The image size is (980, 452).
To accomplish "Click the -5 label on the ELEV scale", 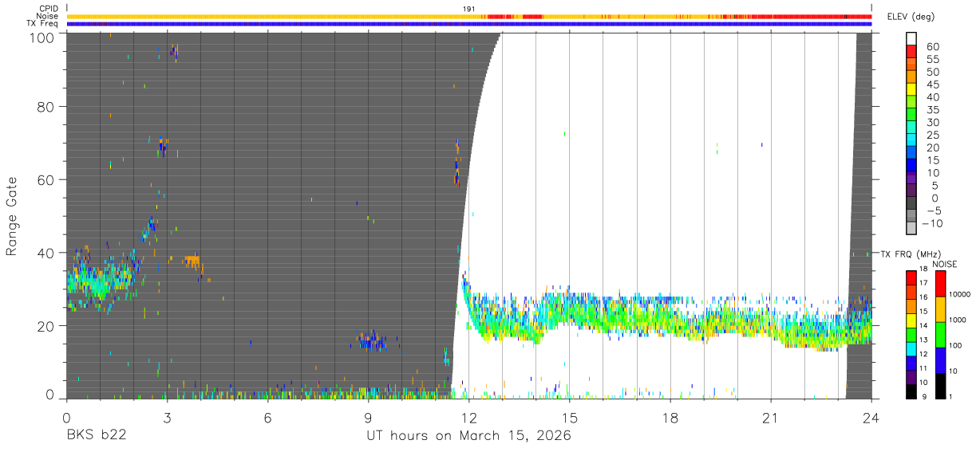I will pos(933,210).
